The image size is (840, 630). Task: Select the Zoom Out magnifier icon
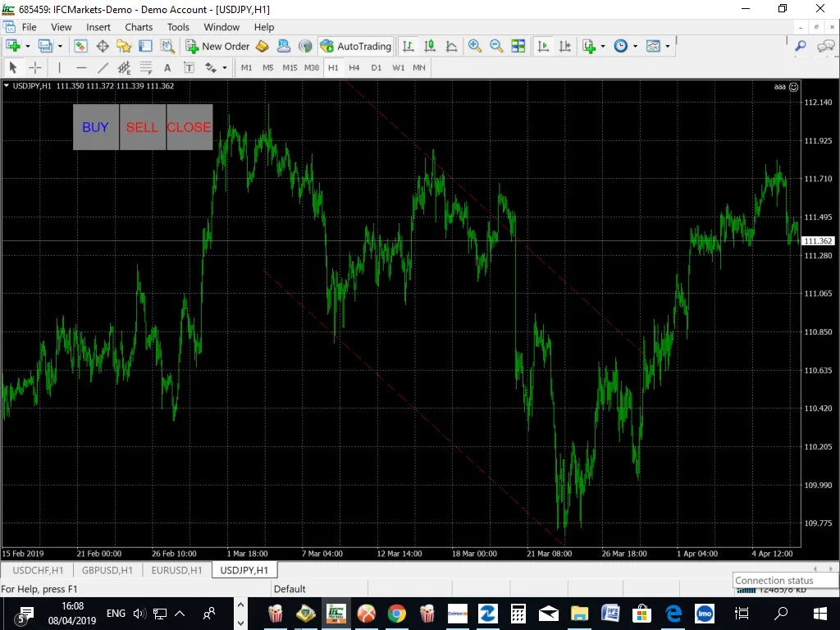[x=495, y=46]
